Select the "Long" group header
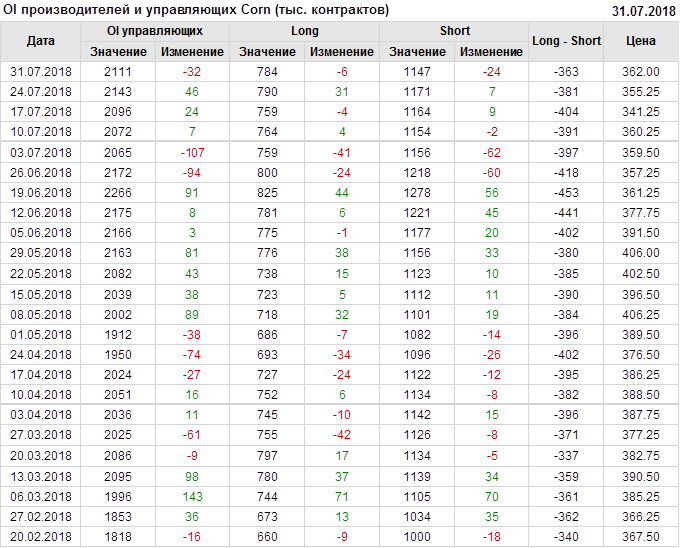Screen dimensions: 680x548 point(305,31)
